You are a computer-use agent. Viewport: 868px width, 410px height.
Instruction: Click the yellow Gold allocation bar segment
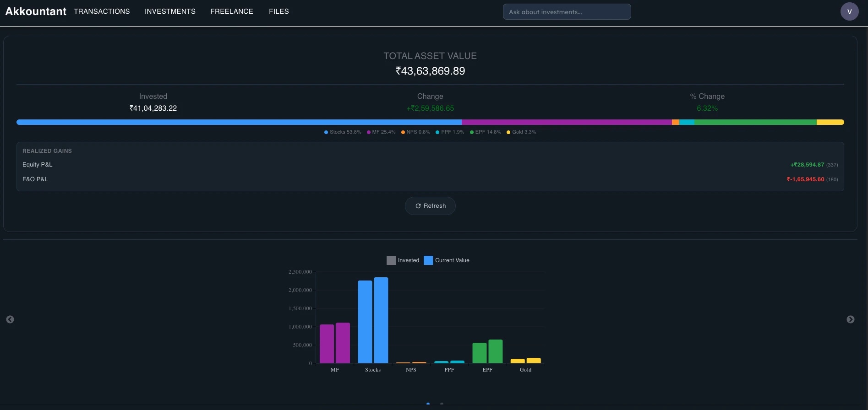(x=830, y=122)
